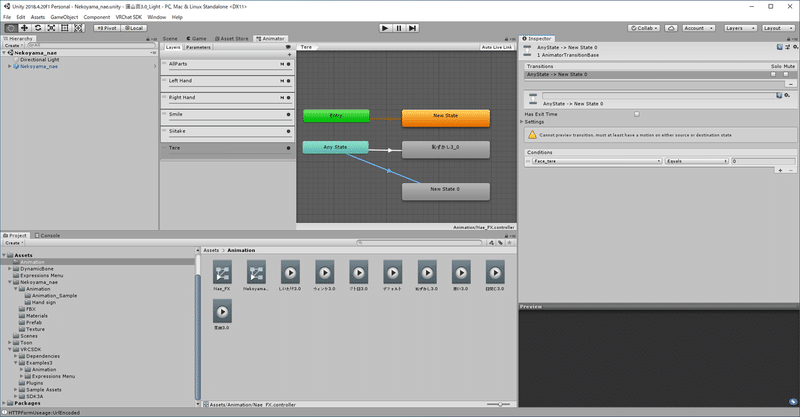Image resolution: width=800 pixels, height=417 pixels.
Task: Open the Layers dropdown in the top bar
Action: (739, 28)
